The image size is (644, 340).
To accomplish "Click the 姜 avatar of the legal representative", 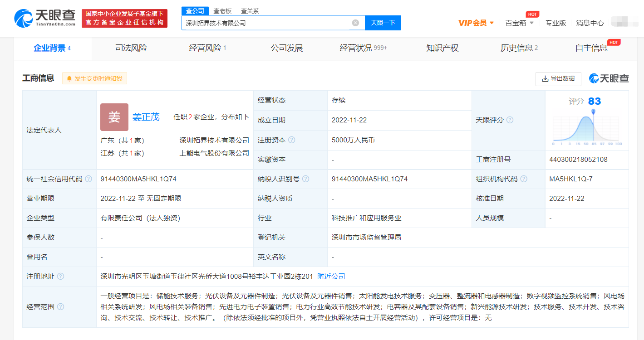I will 114,117.
